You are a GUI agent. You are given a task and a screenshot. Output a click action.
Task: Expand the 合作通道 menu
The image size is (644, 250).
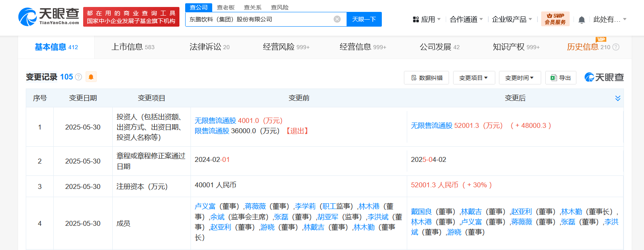click(466, 19)
